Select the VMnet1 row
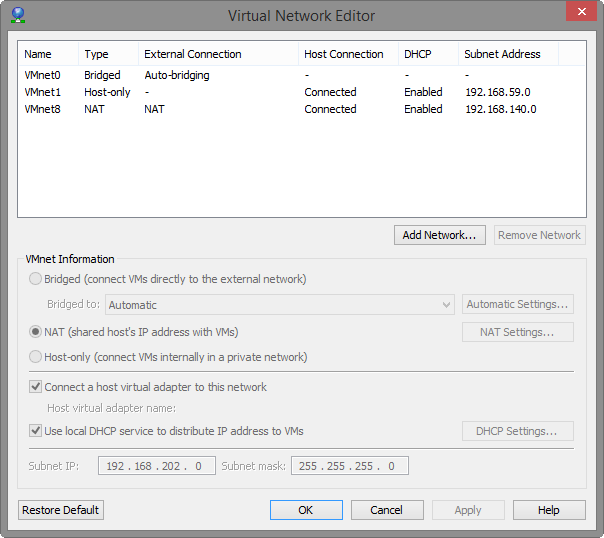 point(302,92)
